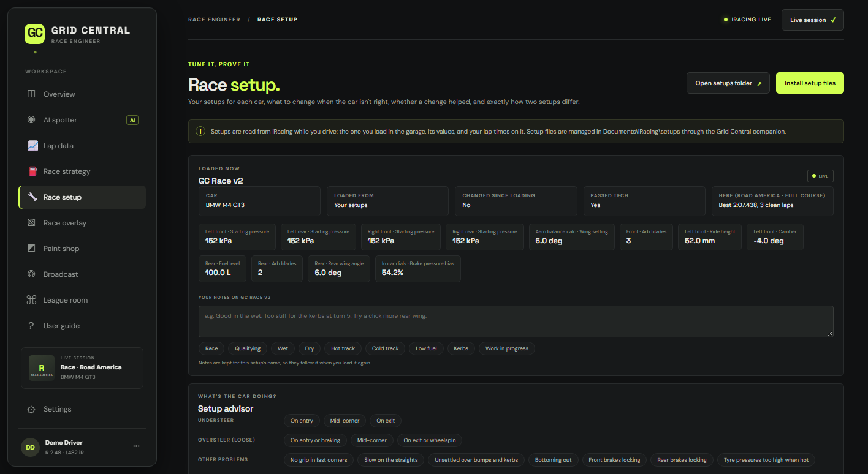
Task: Click the Race strategy fuel icon
Action: 32,171
